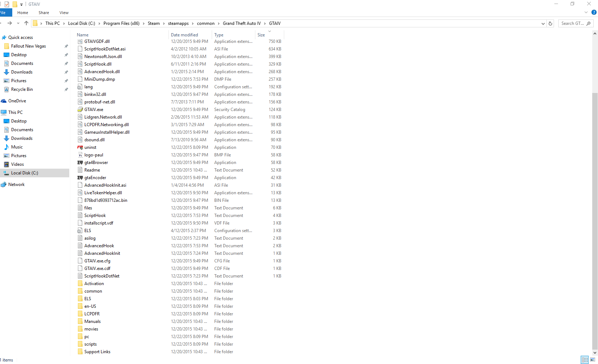Expand the ribbon with the chevron
598x364 pixels.
coord(586,13)
